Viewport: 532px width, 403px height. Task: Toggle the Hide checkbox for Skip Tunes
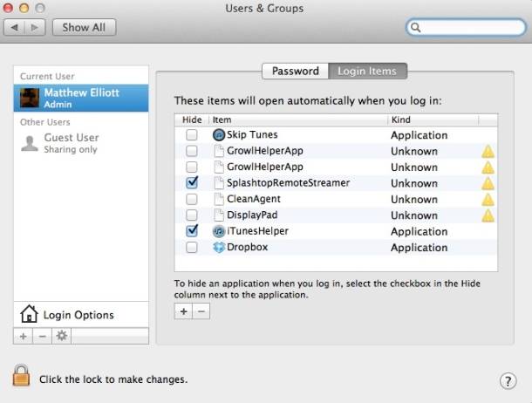point(192,134)
